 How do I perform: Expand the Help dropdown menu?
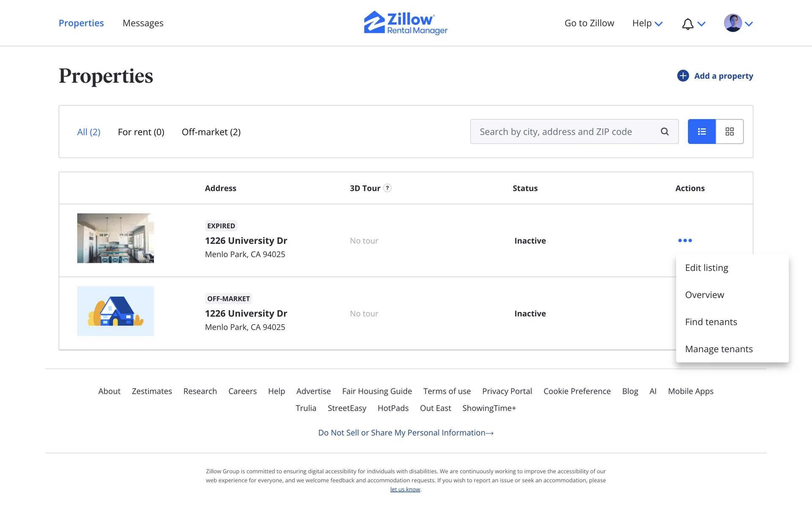[647, 23]
